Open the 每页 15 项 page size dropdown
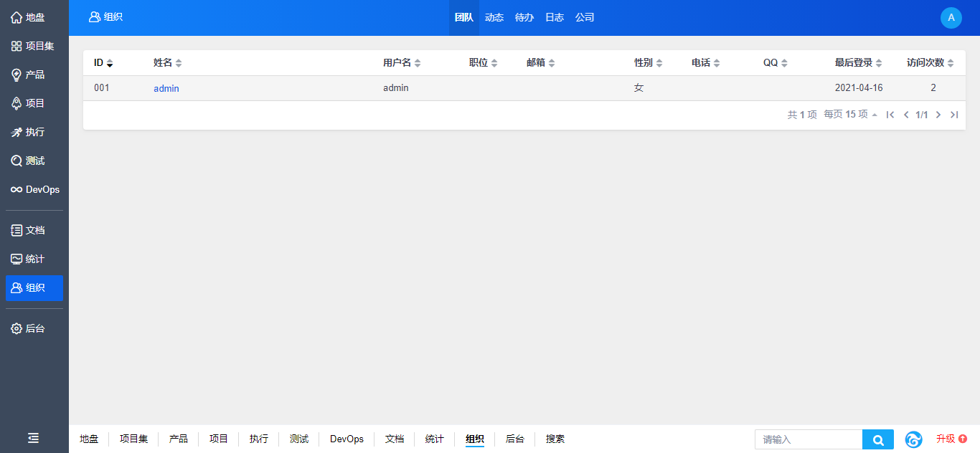The image size is (980, 453). [x=851, y=115]
